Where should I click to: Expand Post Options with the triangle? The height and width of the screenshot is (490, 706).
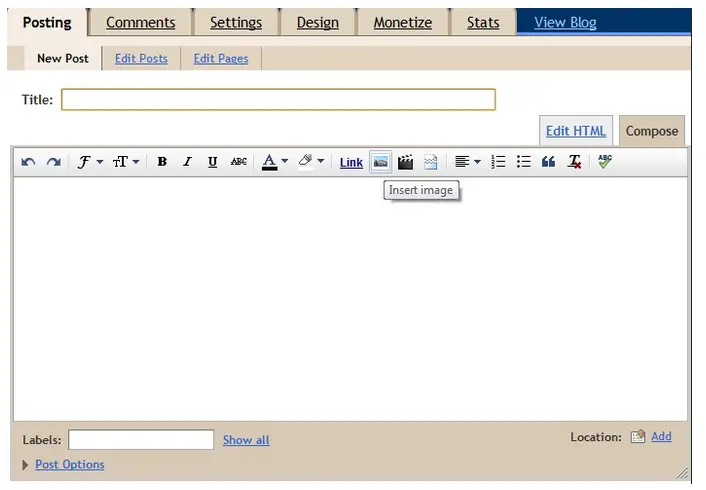click(x=25, y=465)
